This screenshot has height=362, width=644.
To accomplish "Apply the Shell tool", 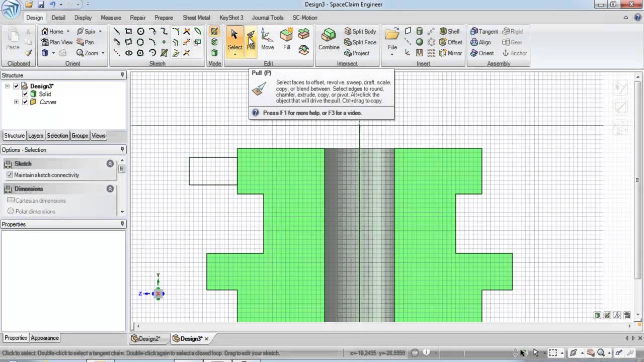I will (x=450, y=31).
